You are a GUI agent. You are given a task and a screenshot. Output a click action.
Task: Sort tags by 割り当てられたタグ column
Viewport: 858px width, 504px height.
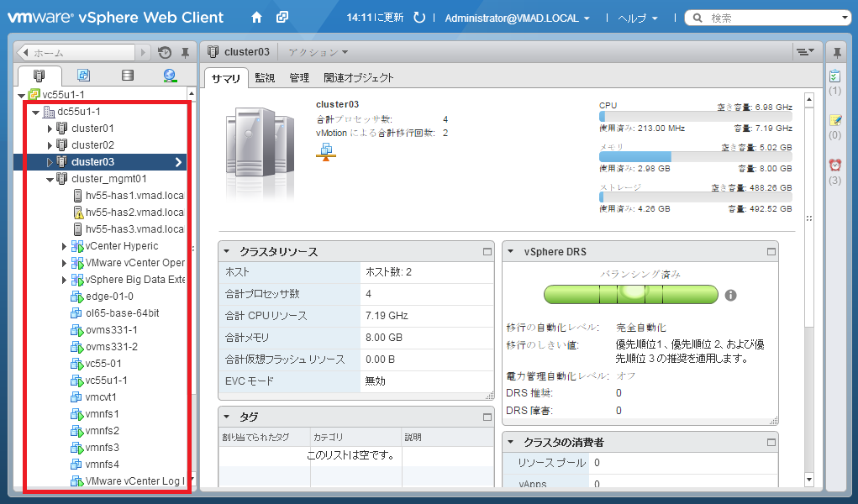265,438
